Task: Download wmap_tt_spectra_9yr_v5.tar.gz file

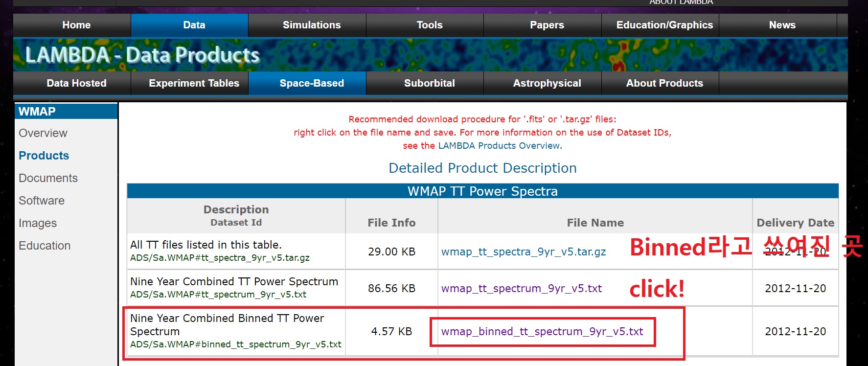Action: click(524, 252)
